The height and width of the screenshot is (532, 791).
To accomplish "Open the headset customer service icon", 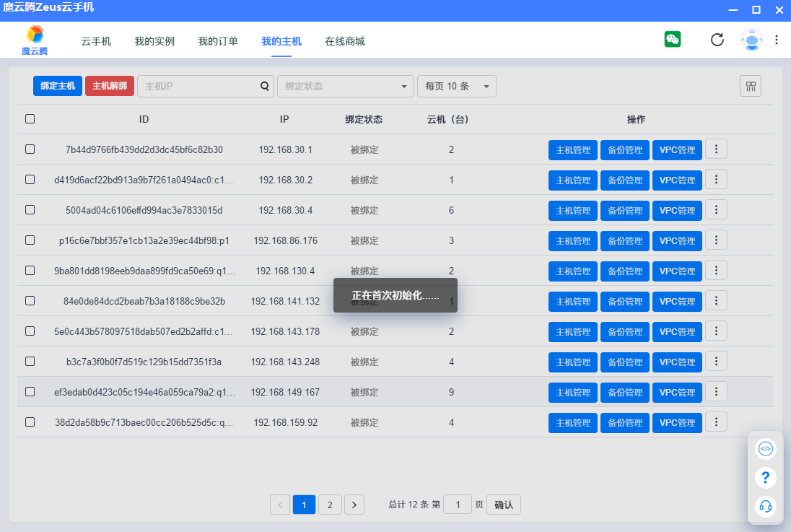I will coord(766,507).
